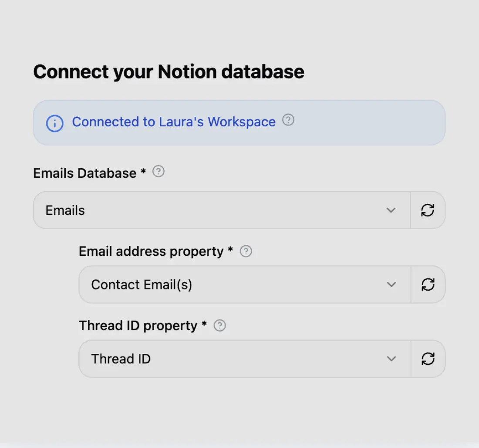The width and height of the screenshot is (479, 448).
Task: Expand the Thread ID selection chevron
Action: (391, 359)
